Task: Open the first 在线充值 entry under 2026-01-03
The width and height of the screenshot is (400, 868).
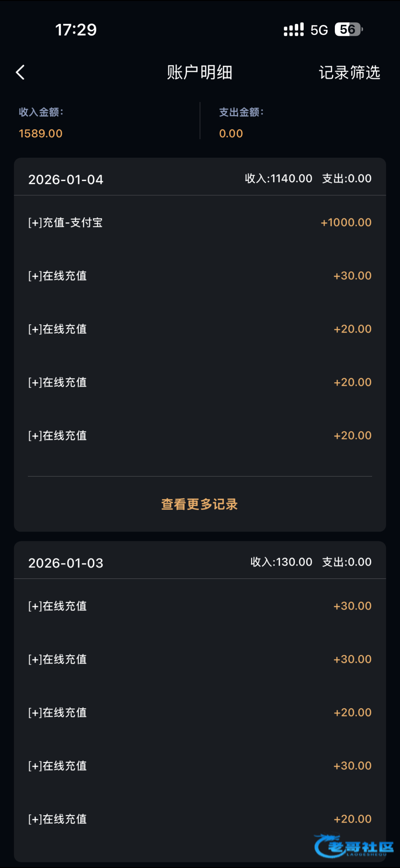Action: (200, 606)
